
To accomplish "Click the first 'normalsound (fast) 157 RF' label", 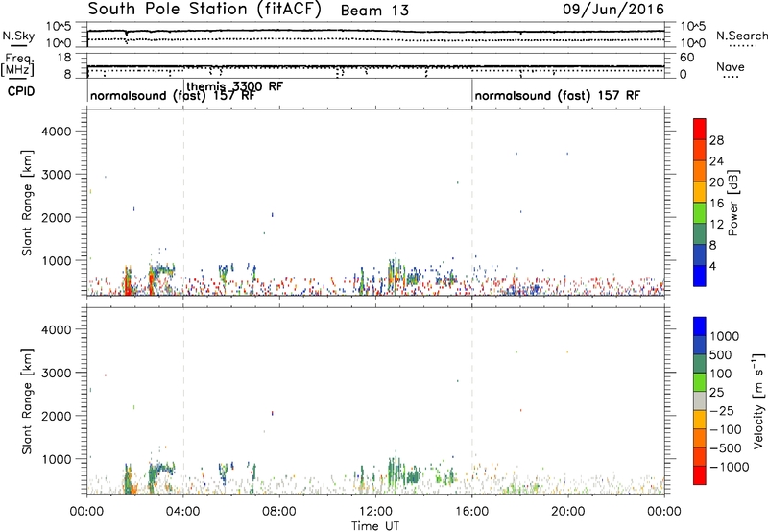I will pyautogui.click(x=173, y=95).
